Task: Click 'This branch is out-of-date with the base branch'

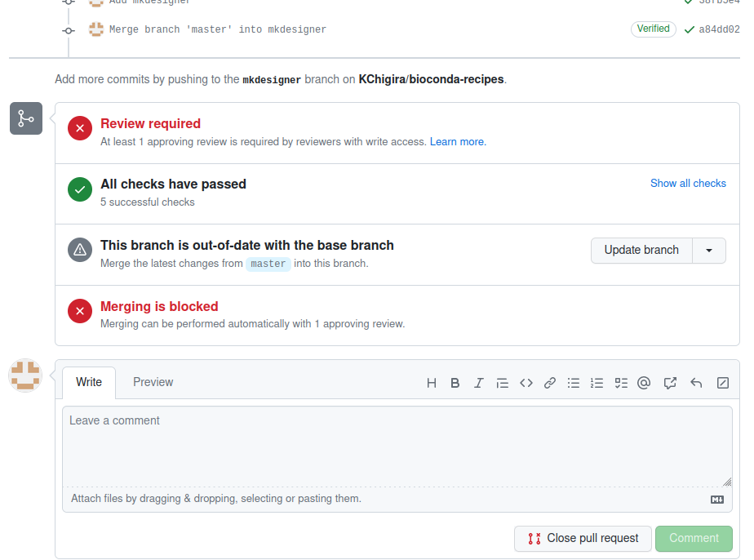Action: [247, 246]
